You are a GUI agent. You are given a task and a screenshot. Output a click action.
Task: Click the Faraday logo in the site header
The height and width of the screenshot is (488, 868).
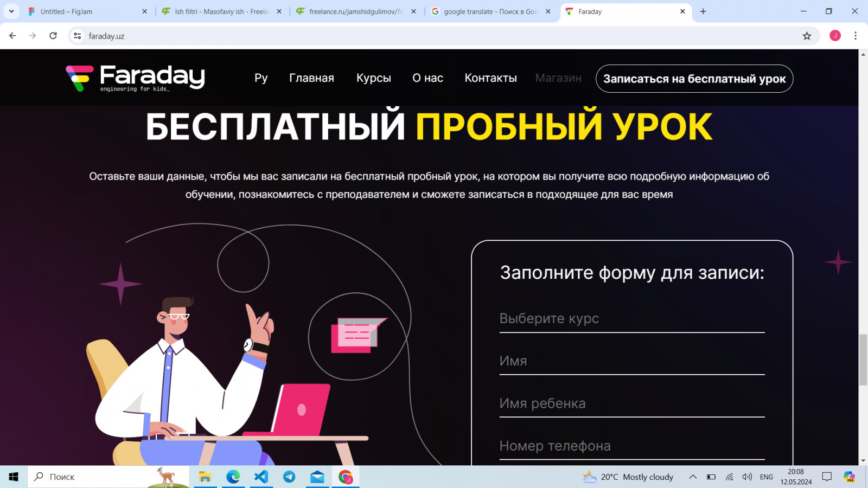click(x=135, y=78)
